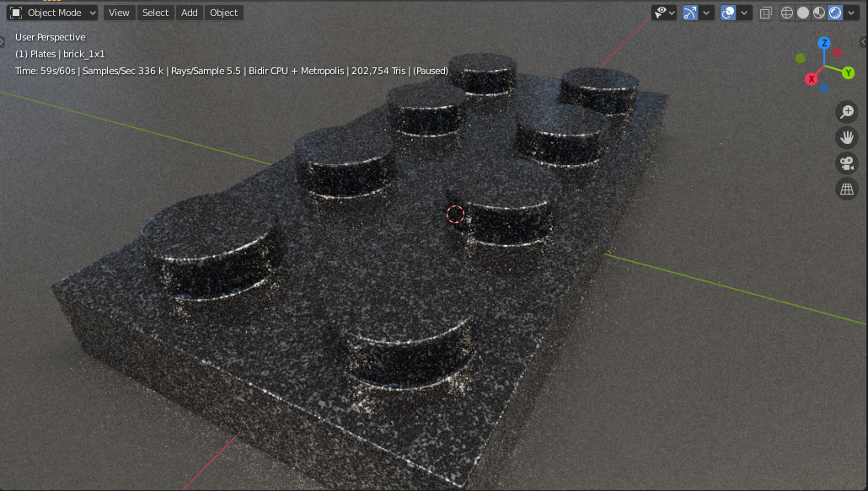Click the Object menu button
The width and height of the screenshot is (868, 491).
click(223, 13)
